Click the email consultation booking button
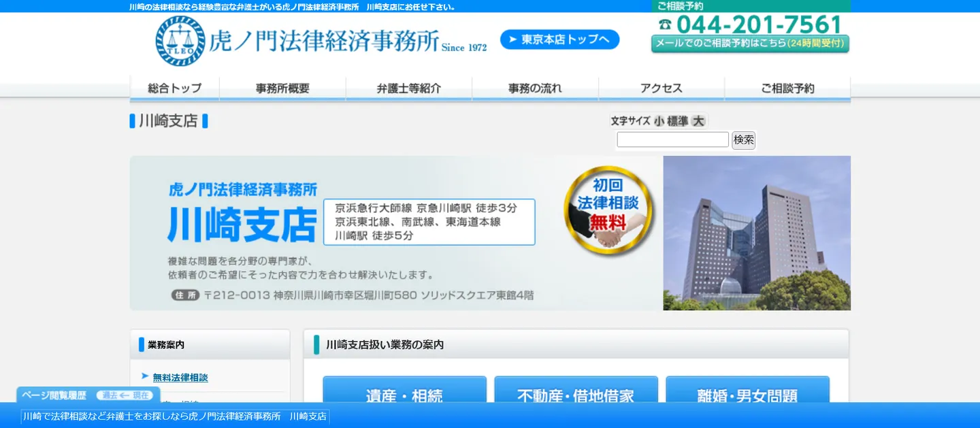980x428 pixels. click(750, 44)
